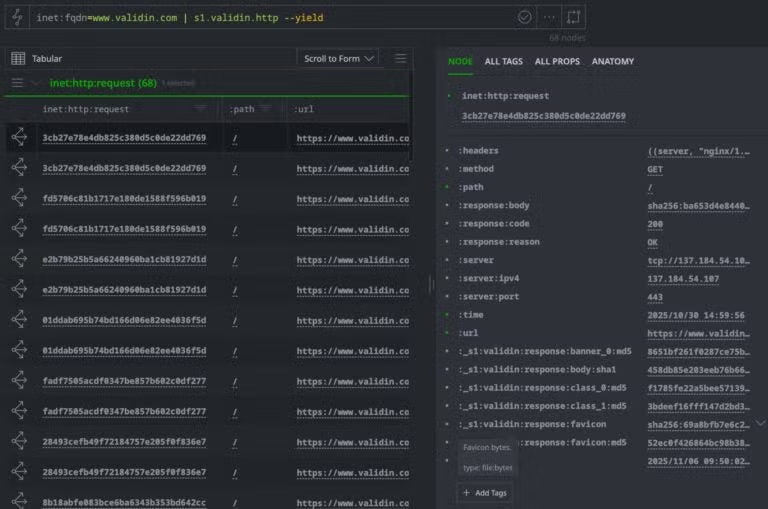Click the _s1:validin:response:favicon property name
Image resolution: width=768 pixels, height=509 pixels.
(532, 424)
